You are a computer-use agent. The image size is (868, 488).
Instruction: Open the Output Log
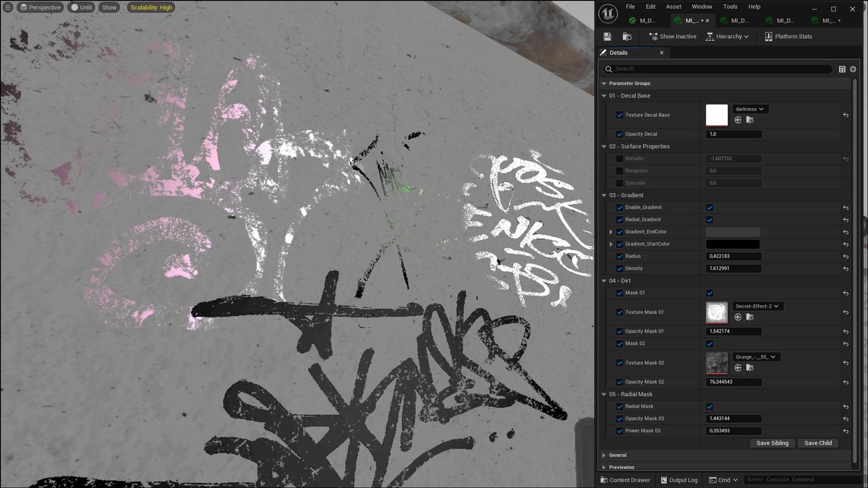coord(678,480)
